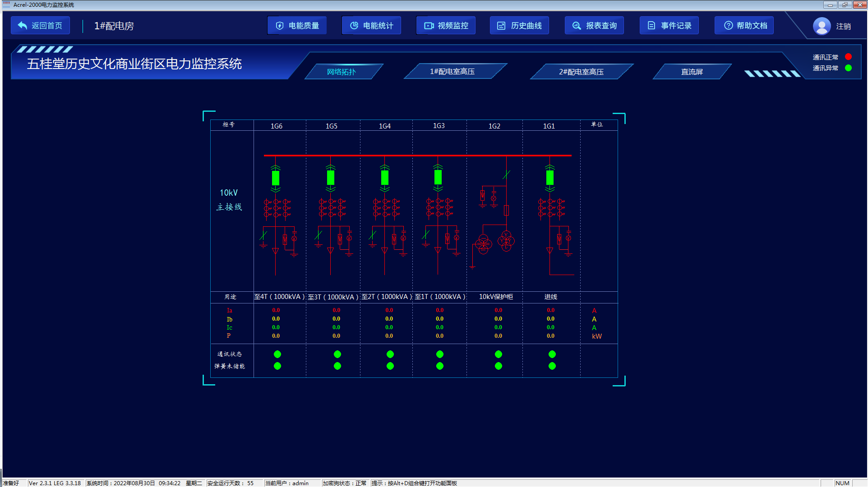
Task: Toggle the green breaker in cabinet 1G4
Action: [x=384, y=178]
